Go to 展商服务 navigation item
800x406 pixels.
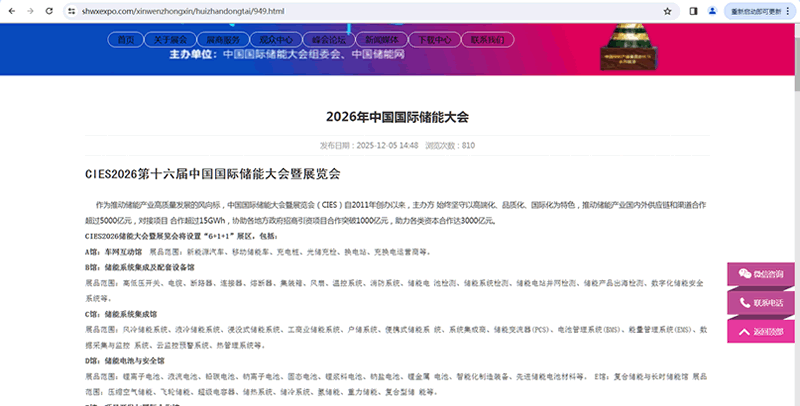[x=223, y=40]
